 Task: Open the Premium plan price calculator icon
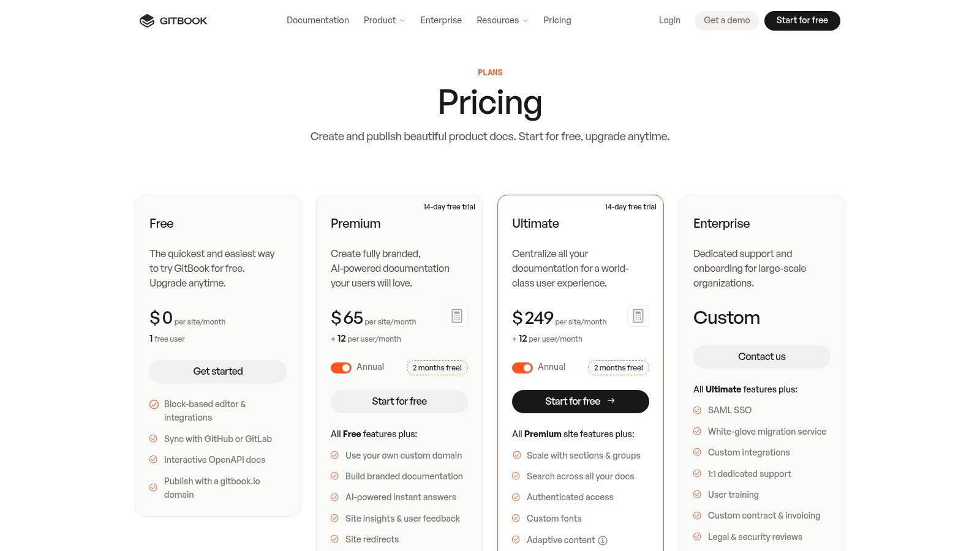pyautogui.click(x=457, y=316)
